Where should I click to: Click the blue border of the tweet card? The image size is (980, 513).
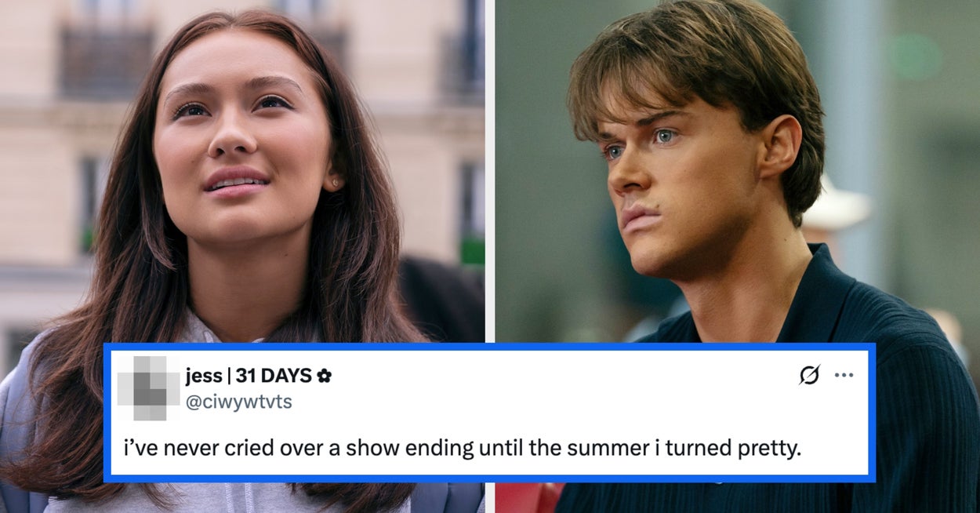pos(490,347)
